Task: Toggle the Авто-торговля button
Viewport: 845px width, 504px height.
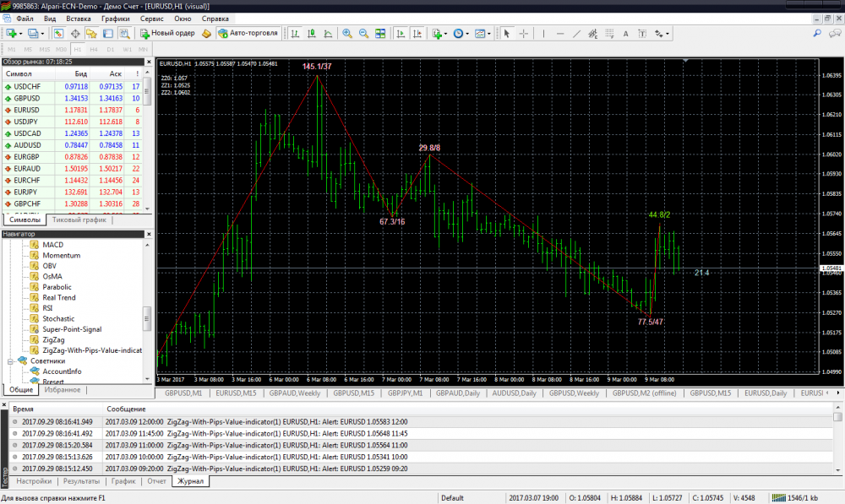Action: 246,34
